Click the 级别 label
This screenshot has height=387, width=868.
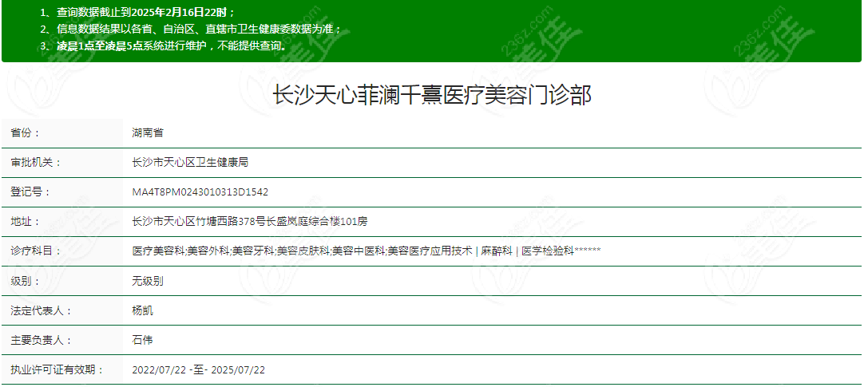point(26,281)
